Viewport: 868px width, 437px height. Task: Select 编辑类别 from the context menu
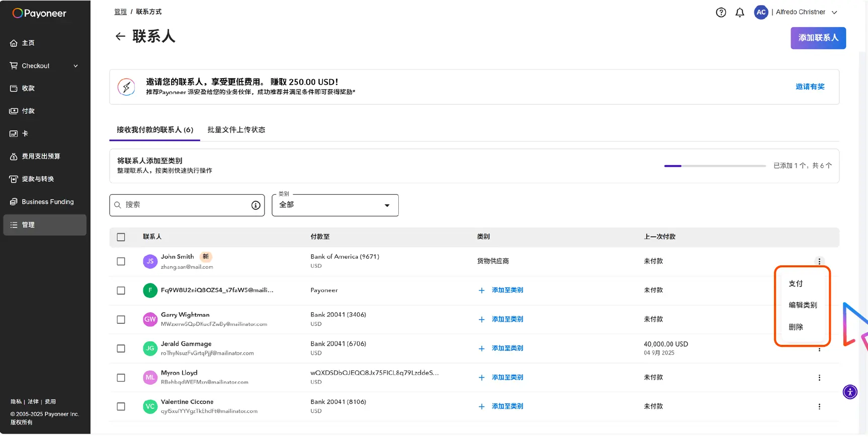[803, 305]
